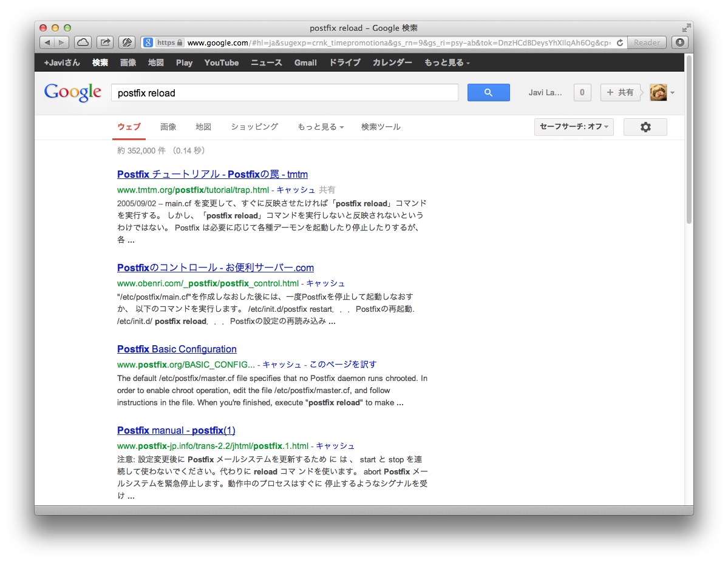Open Postfix Basic Configuration result
Image resolution: width=728 pixels, height=563 pixels.
(177, 349)
